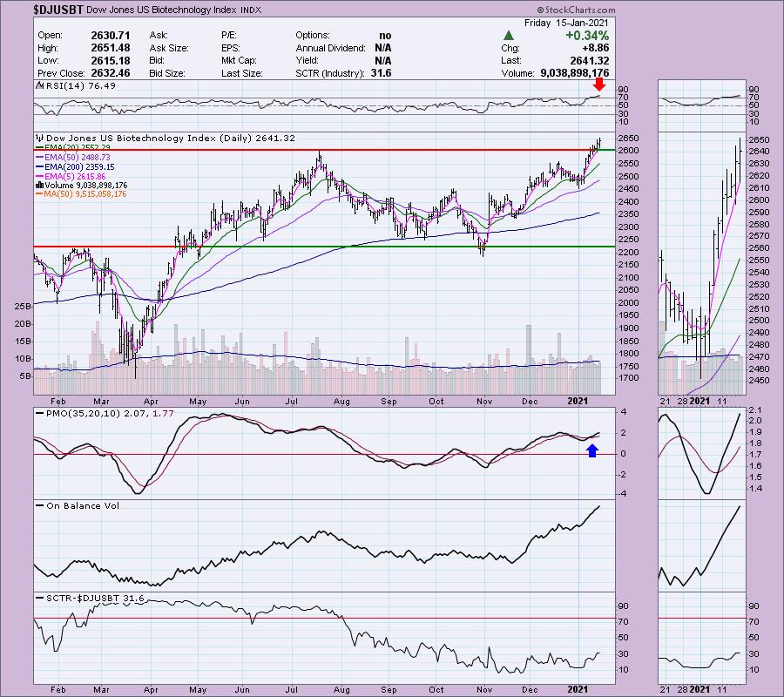Click the Nov label under the price chart
The width and height of the screenshot is (784, 697).
484,401
